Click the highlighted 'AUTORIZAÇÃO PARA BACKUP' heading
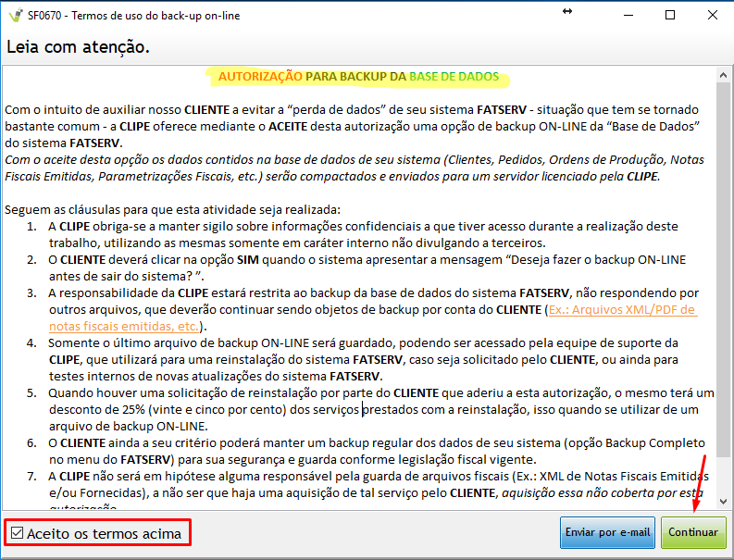Image resolution: width=734 pixels, height=560 pixels. coord(358,77)
